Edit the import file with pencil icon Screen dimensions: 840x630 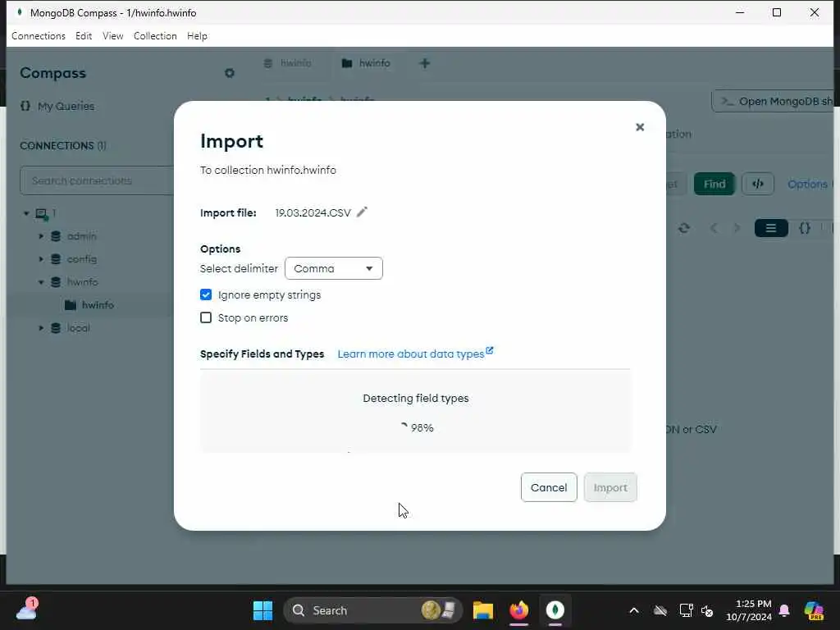click(362, 212)
